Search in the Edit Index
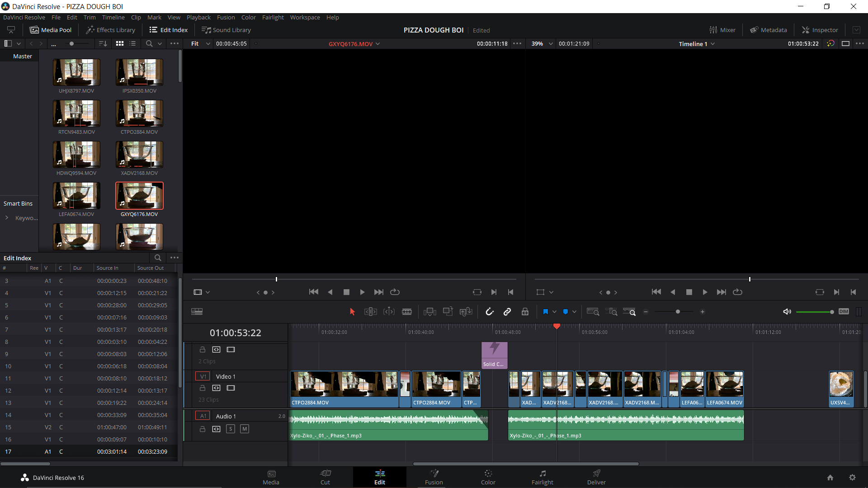 (x=158, y=258)
